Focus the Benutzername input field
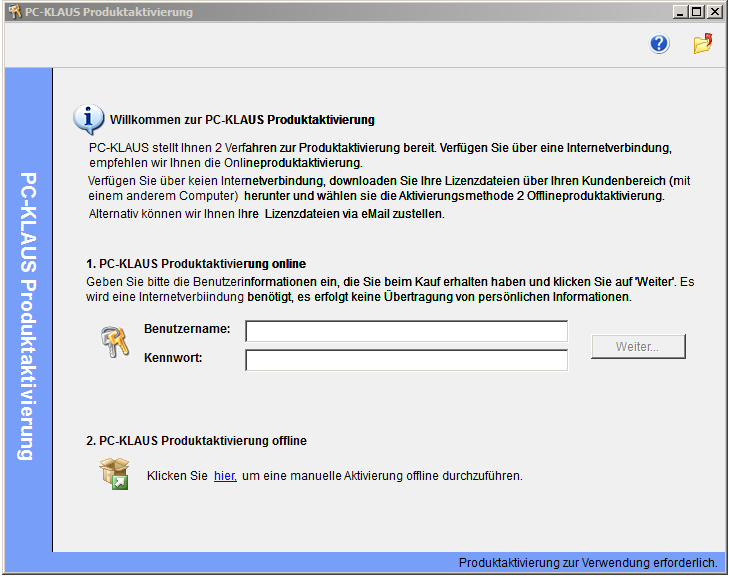Viewport: 729px width, 577px height. [406, 331]
